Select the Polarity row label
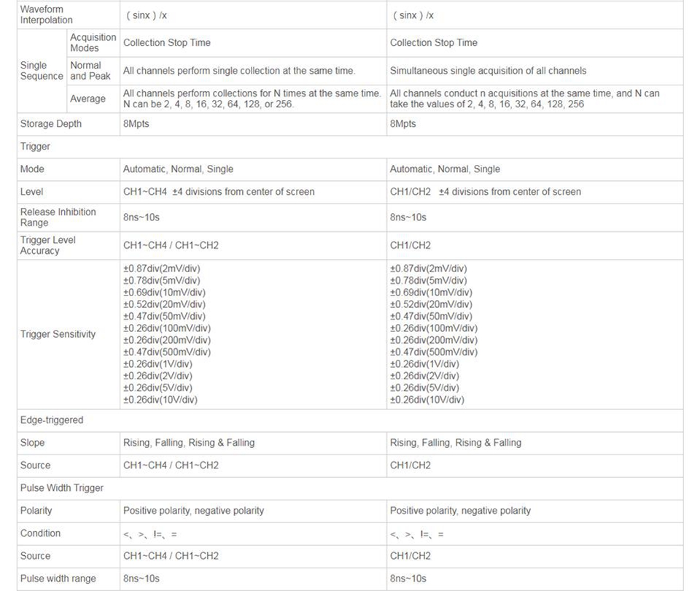This screenshot has width=700, height=591. 36,510
